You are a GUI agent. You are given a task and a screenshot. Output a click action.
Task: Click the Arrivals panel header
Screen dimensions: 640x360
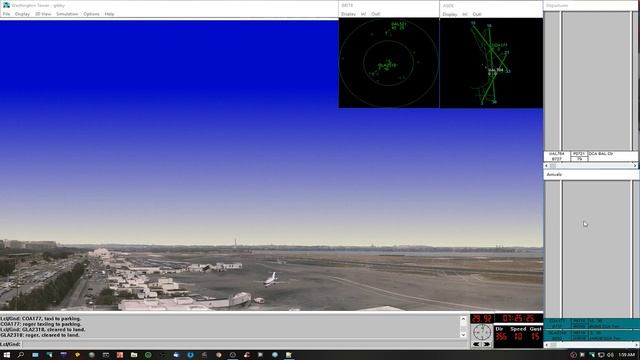coord(591,174)
